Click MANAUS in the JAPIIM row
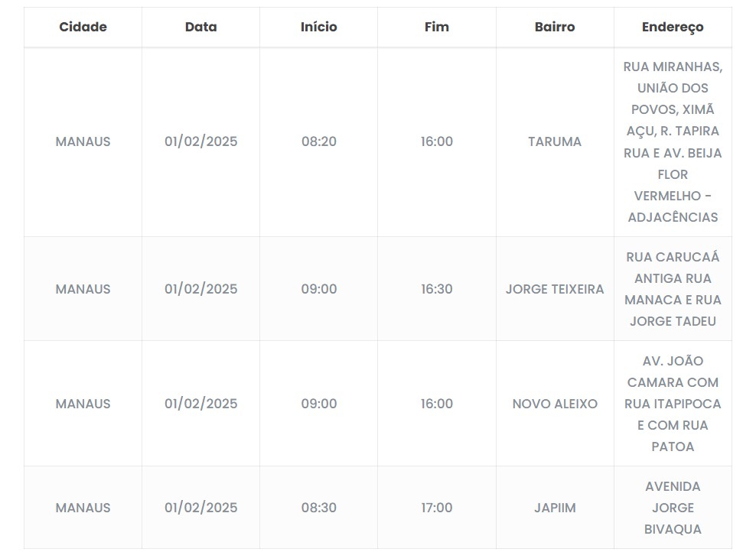This screenshot has height=552, width=756. (83, 508)
